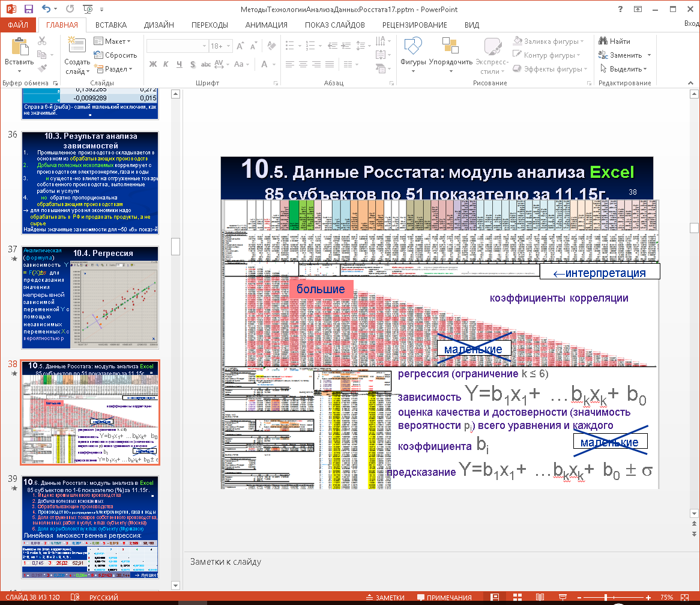Click the Shapes gallery icon

(413, 46)
